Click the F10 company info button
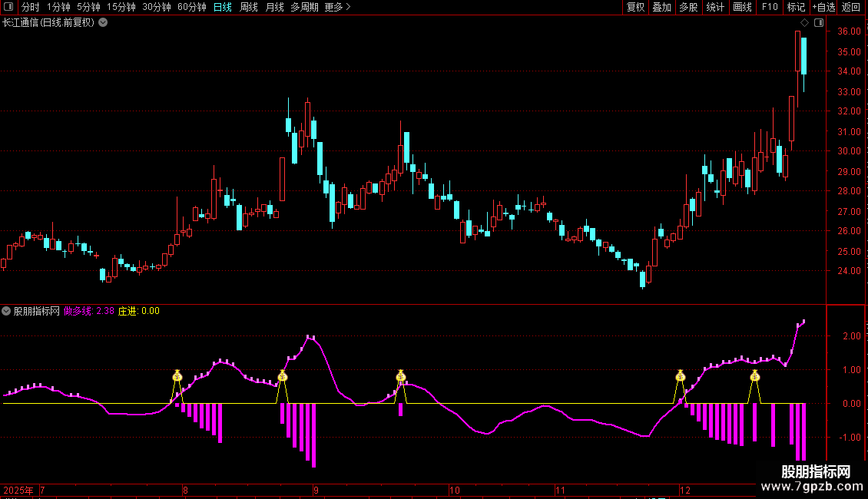The height and width of the screenshot is (499, 868). point(770,8)
